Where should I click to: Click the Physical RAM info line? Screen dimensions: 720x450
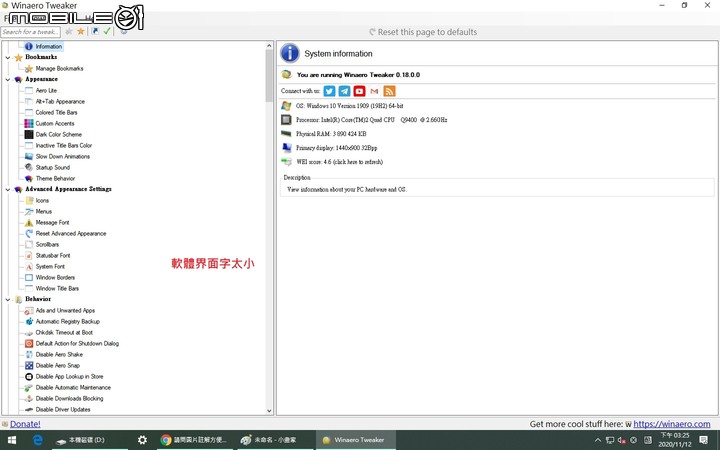[x=331, y=134]
